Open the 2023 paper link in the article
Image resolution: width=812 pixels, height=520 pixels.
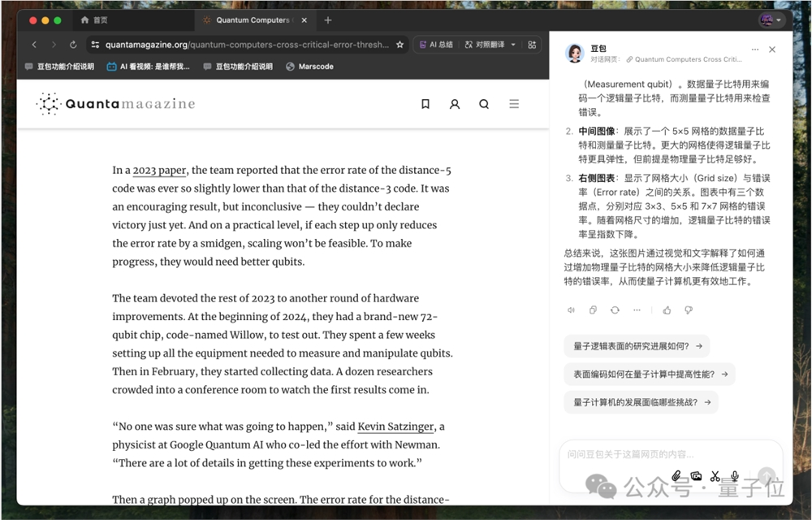tap(159, 170)
